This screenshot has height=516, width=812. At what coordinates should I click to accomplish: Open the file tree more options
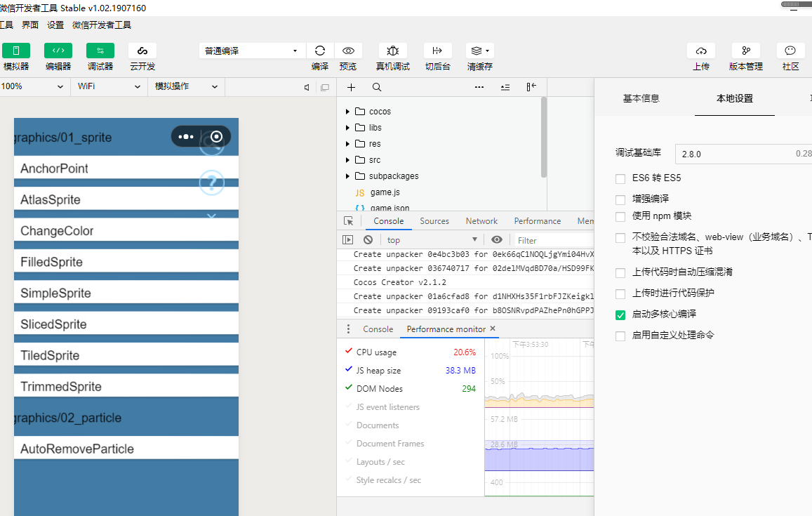pos(479,88)
